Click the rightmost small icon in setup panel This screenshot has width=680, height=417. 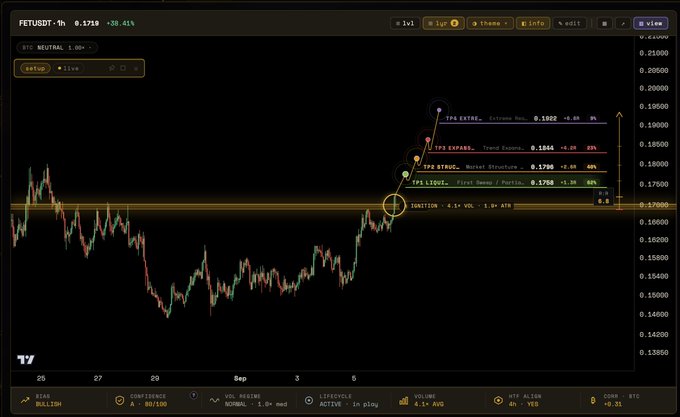[x=136, y=68]
